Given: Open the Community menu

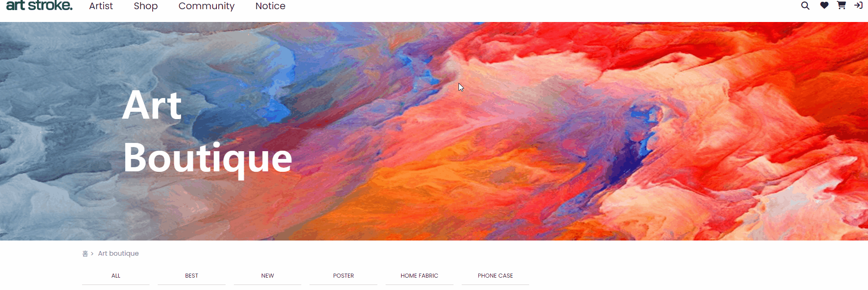Looking at the screenshot, I should [206, 6].
